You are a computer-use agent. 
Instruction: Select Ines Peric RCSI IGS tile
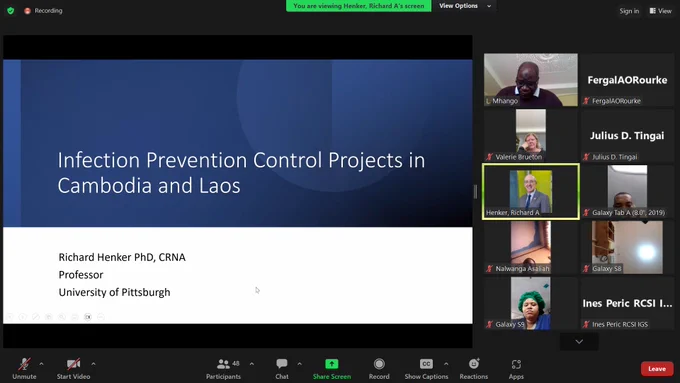tap(627, 303)
